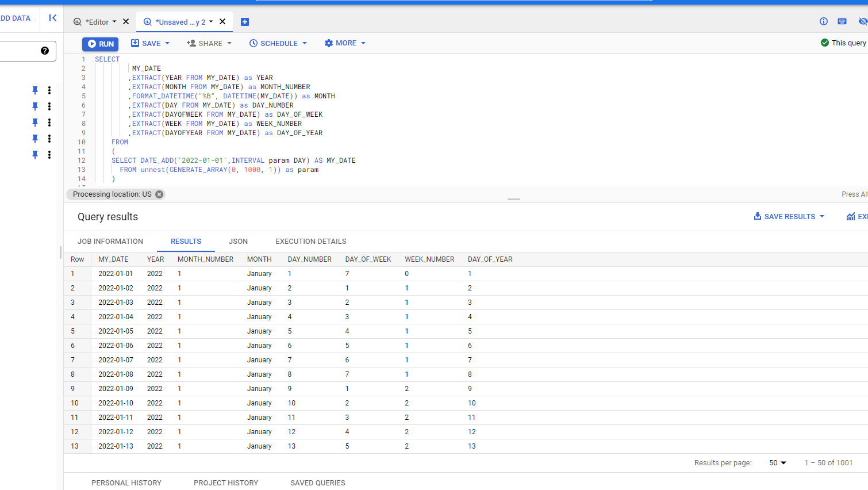Open Save Results dropdown
This screenshot has width=868, height=490.
click(789, 217)
